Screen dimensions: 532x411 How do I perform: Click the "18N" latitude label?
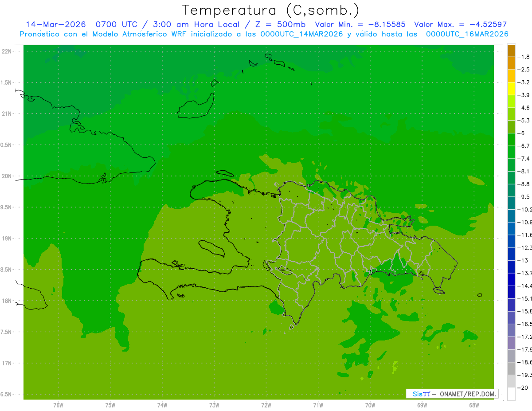tap(7, 301)
